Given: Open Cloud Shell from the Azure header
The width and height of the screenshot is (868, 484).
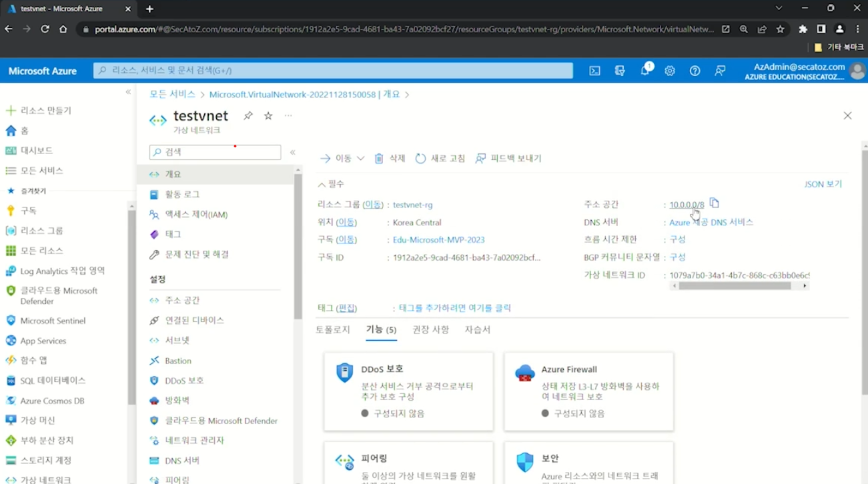Looking at the screenshot, I should [x=594, y=71].
